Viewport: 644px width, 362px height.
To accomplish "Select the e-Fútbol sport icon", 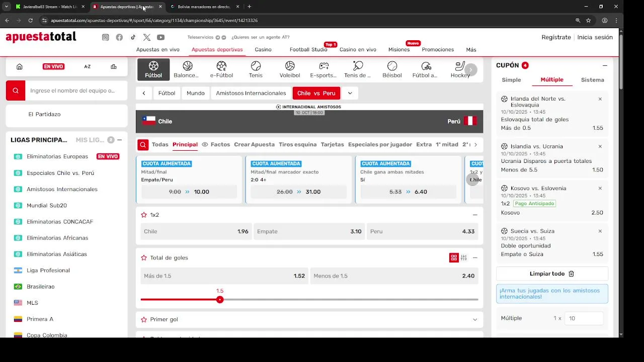I will click(221, 69).
